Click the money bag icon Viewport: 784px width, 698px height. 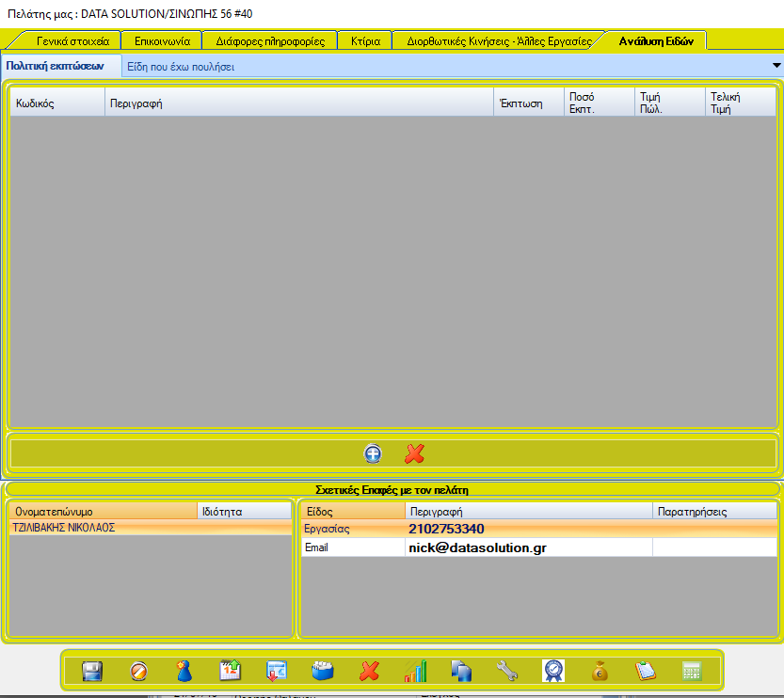coord(599,671)
